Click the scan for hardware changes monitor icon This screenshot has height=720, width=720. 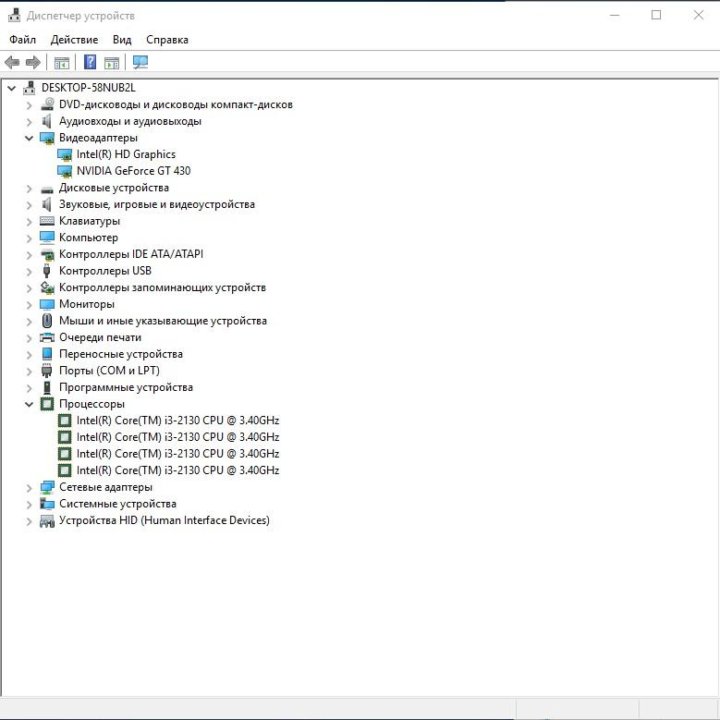click(140, 62)
